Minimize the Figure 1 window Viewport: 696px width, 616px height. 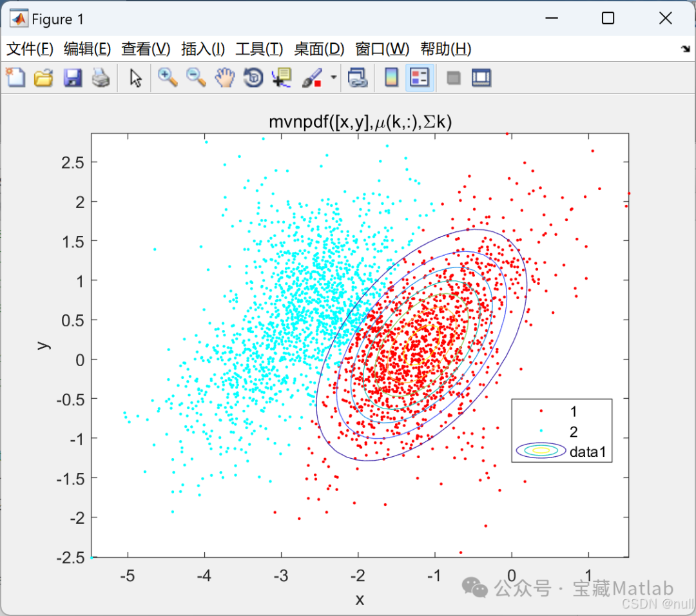coord(551,18)
